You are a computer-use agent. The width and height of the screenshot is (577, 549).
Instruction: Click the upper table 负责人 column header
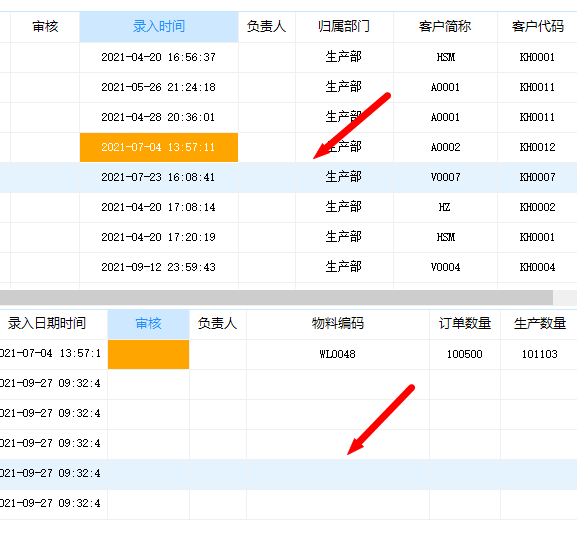[267, 26]
